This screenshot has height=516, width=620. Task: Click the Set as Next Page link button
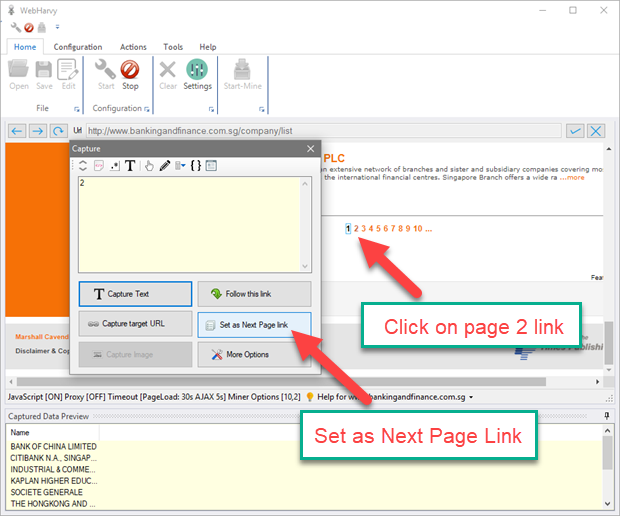point(254,324)
